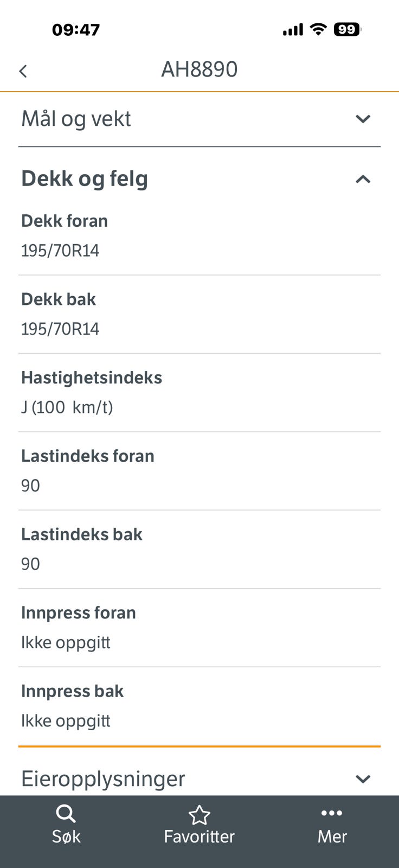Tap the Mer three-dots icon
399x868 pixels.
point(331,813)
